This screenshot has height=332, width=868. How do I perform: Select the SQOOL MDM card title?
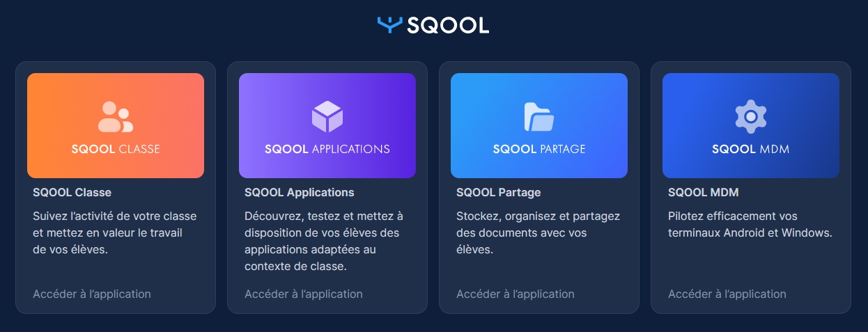point(703,192)
